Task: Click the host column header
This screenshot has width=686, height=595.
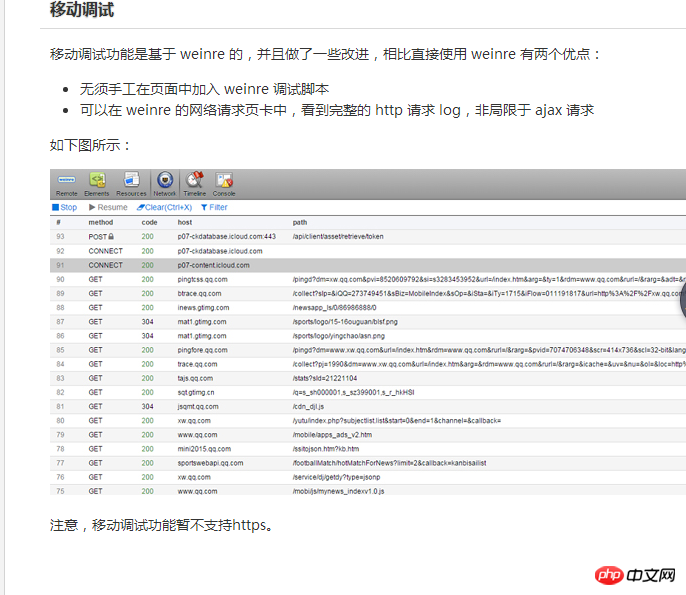Action: [x=185, y=222]
